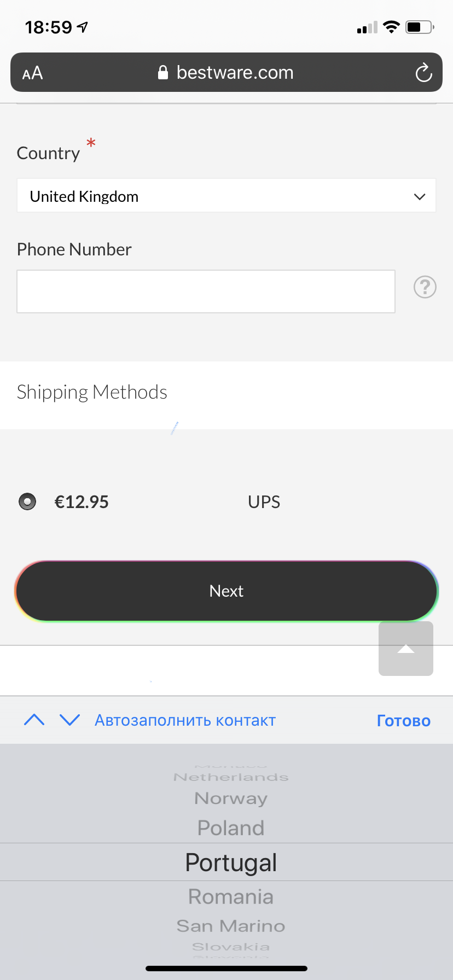The width and height of the screenshot is (453, 980).
Task: Choose Portugal in the country picker
Action: (231, 862)
